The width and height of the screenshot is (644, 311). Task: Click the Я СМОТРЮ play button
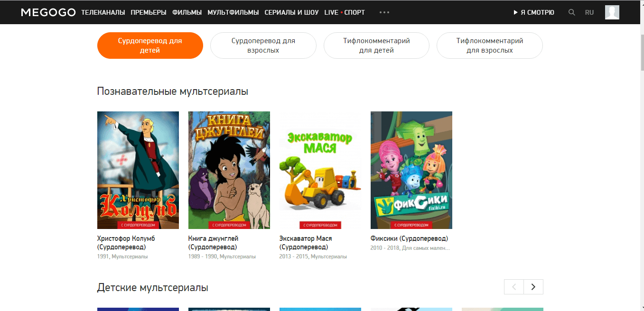coord(534,12)
